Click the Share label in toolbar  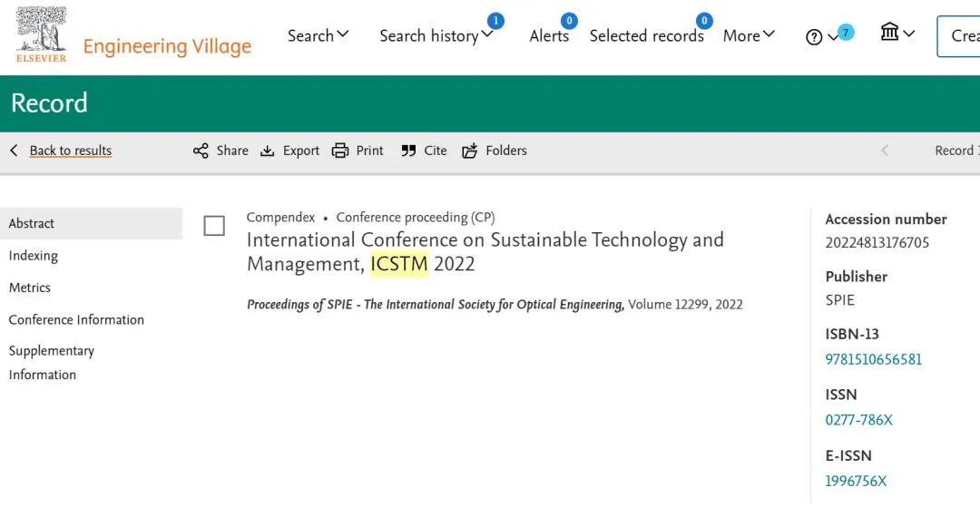(x=232, y=151)
